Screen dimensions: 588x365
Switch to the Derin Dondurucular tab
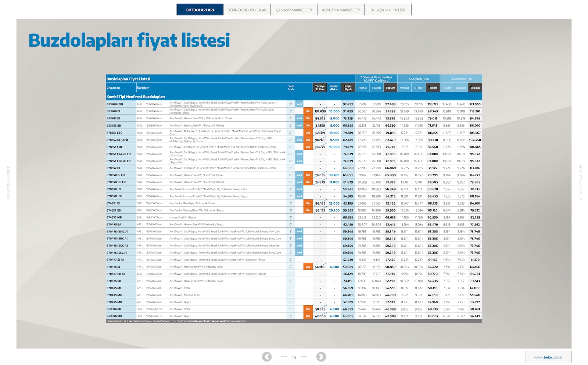click(x=247, y=10)
